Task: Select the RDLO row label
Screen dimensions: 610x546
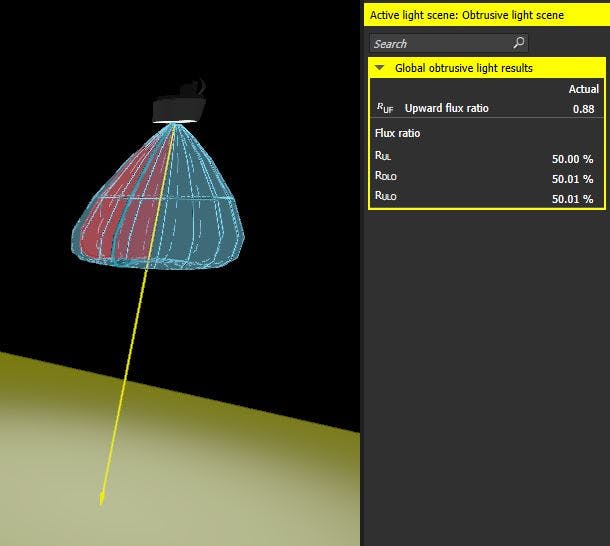Action: pyautogui.click(x=386, y=176)
